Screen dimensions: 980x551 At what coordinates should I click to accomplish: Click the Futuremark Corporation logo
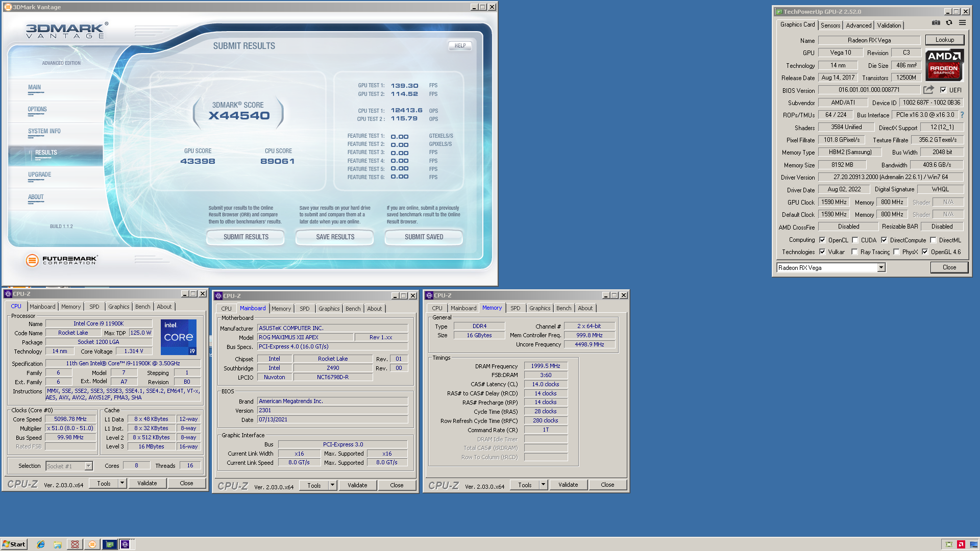61,260
